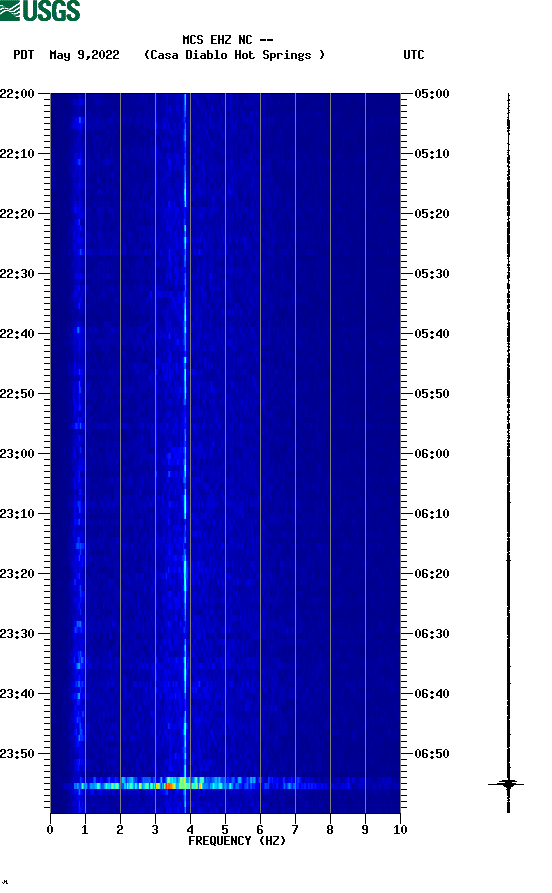Viewport: 552px width, 893px height.
Task: Click the frequency axis label 6
Action: coord(260,830)
